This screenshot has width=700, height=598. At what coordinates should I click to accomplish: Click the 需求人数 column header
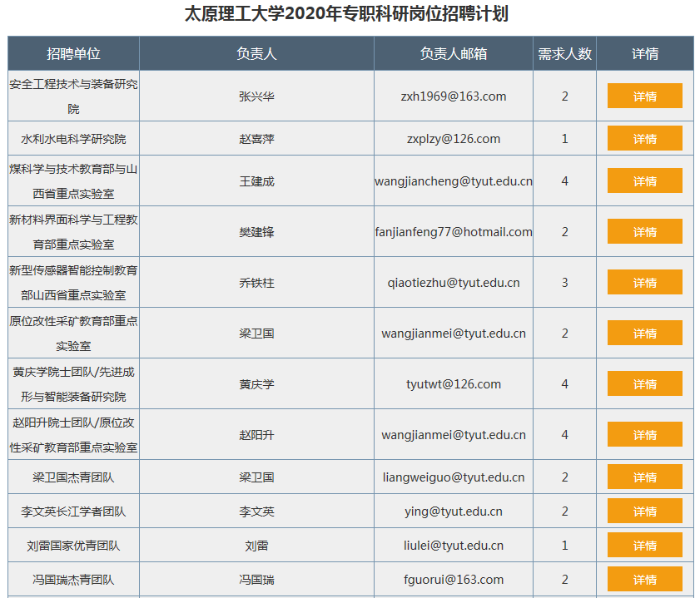(564, 53)
